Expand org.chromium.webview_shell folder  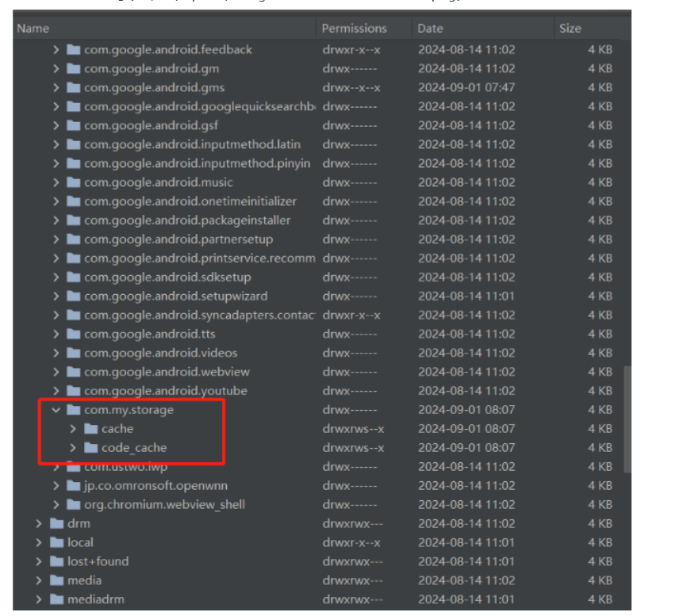pos(56,504)
